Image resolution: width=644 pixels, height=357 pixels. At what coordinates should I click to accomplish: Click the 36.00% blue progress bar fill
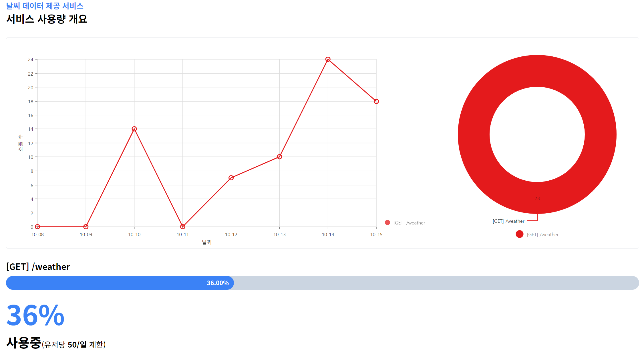[x=120, y=283]
